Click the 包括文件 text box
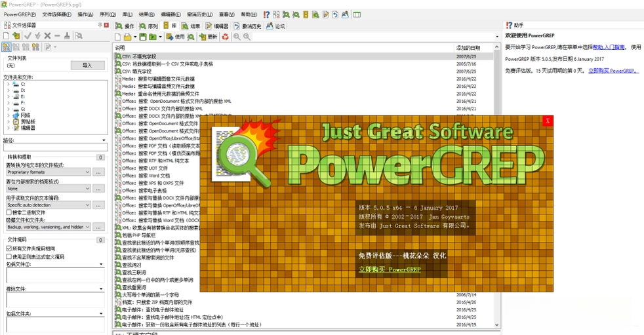 coord(56,275)
